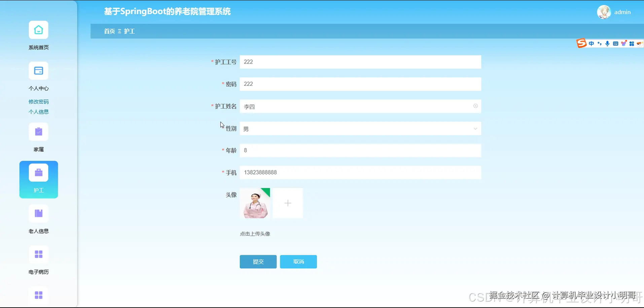Image resolution: width=644 pixels, height=308 pixels.
Task: Click the microphone voice input tray icon
Action: click(607, 43)
